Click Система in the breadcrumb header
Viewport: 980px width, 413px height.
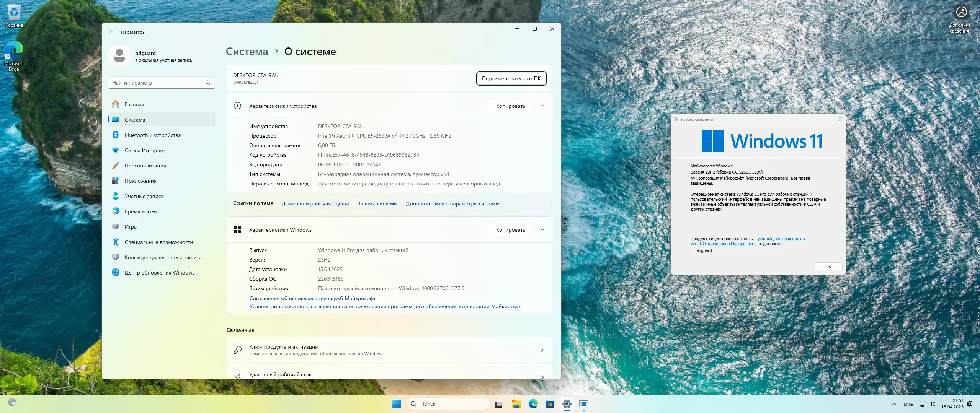(247, 51)
